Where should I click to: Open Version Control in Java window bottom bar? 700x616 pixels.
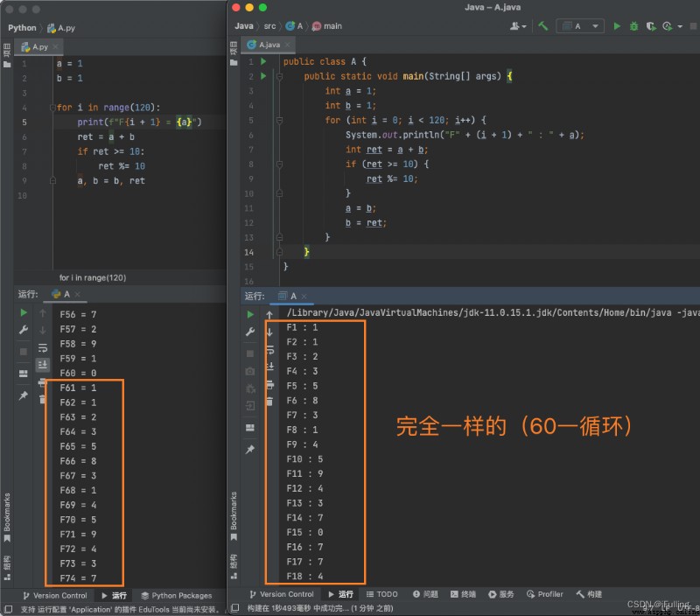(282, 594)
